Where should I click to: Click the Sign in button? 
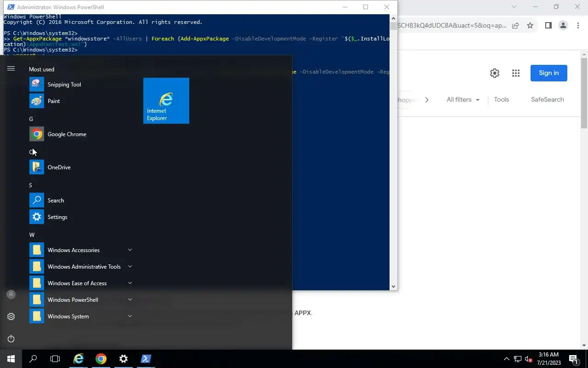[549, 73]
